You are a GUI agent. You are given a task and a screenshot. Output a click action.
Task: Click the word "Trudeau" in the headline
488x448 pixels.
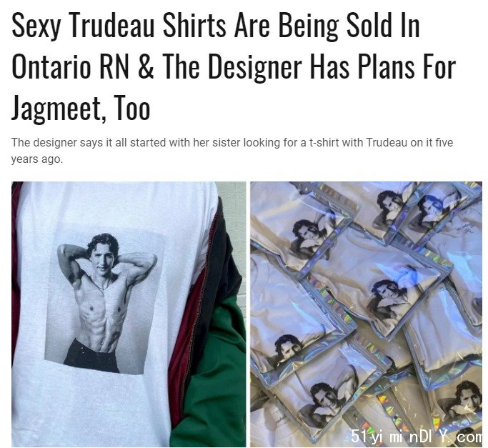point(113,26)
